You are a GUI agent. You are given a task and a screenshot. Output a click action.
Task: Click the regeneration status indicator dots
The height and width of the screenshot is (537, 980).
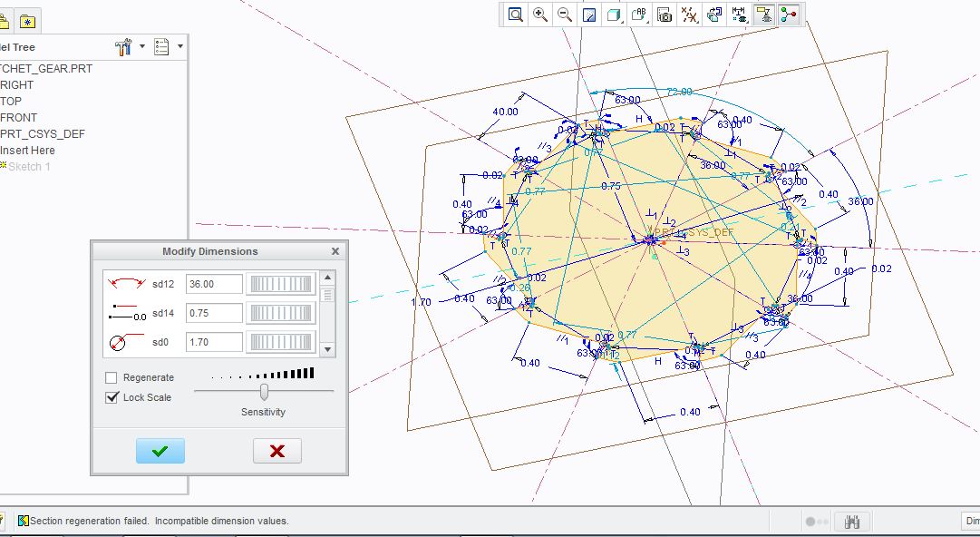pos(817,522)
